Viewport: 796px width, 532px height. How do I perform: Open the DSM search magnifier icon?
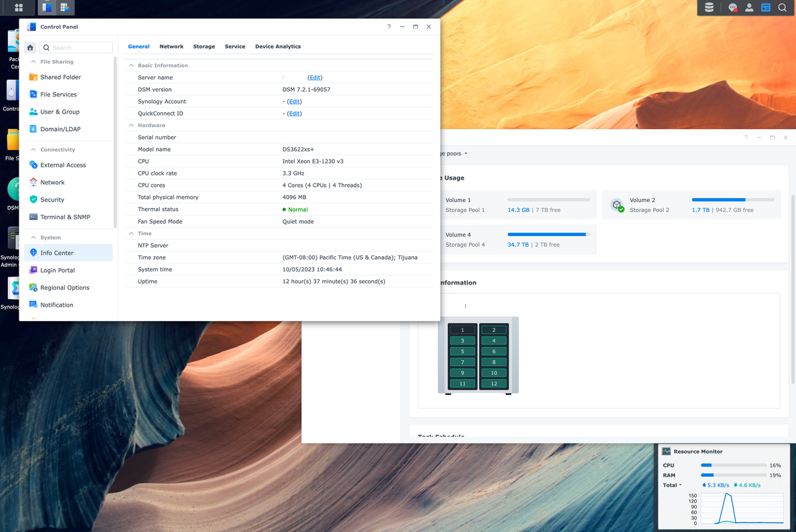(x=782, y=7)
